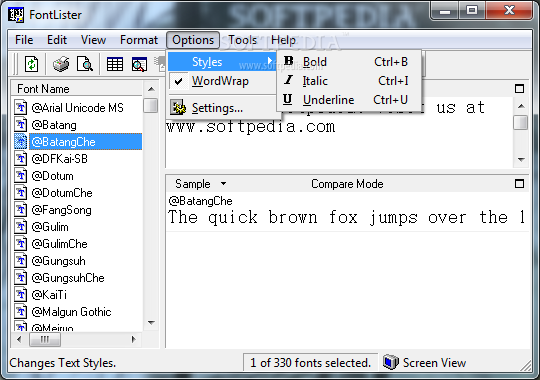The width and height of the screenshot is (540, 380).
Task: Click the Settings gear icon in menu
Action: [x=178, y=108]
